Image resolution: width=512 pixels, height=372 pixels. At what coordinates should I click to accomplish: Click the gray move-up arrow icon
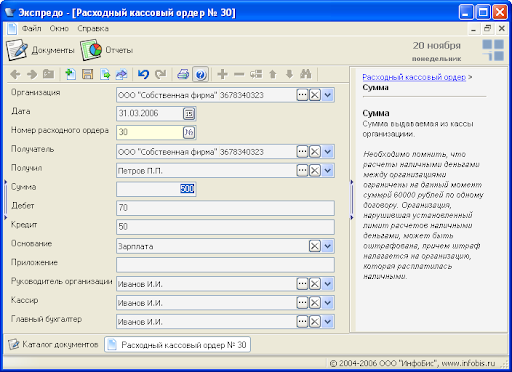pyautogui.click(x=273, y=74)
